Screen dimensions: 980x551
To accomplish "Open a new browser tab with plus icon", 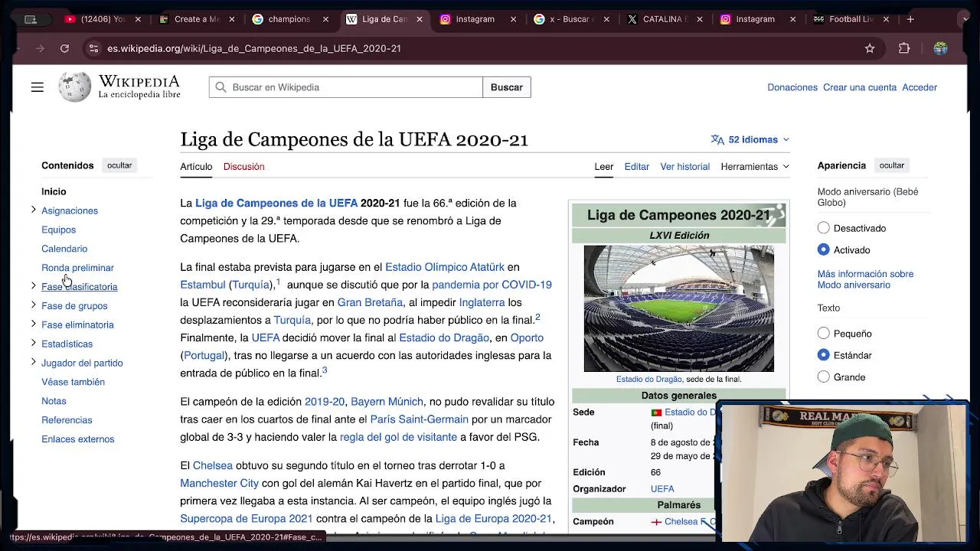I will pos(910,19).
